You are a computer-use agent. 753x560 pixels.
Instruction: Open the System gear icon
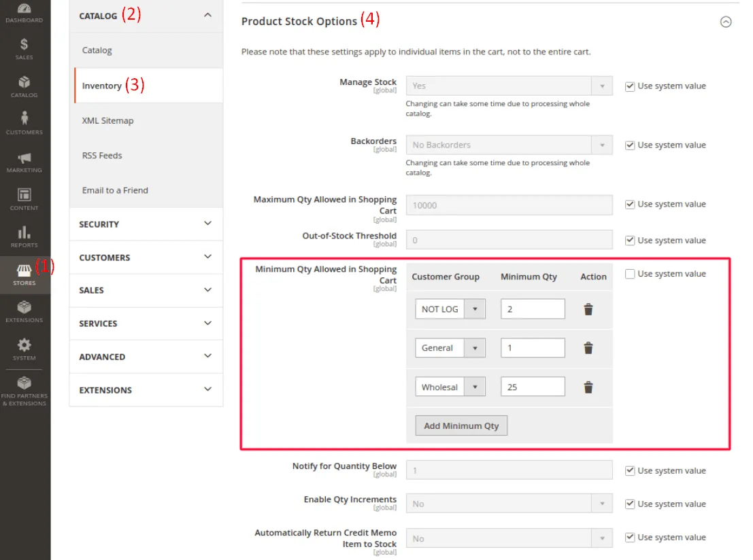[24, 348]
